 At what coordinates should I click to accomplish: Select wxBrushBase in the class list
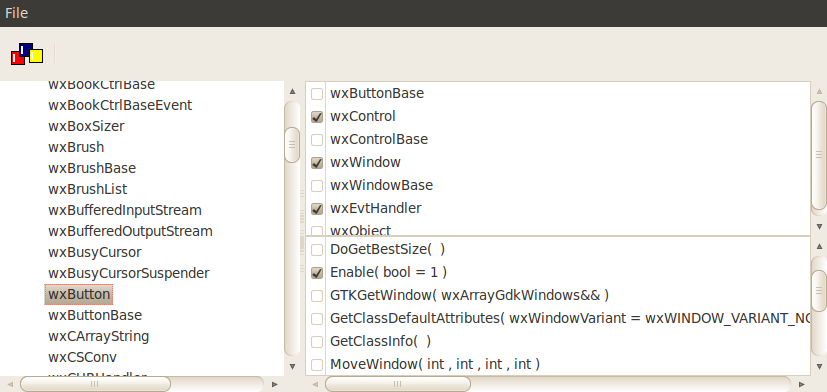(x=92, y=168)
